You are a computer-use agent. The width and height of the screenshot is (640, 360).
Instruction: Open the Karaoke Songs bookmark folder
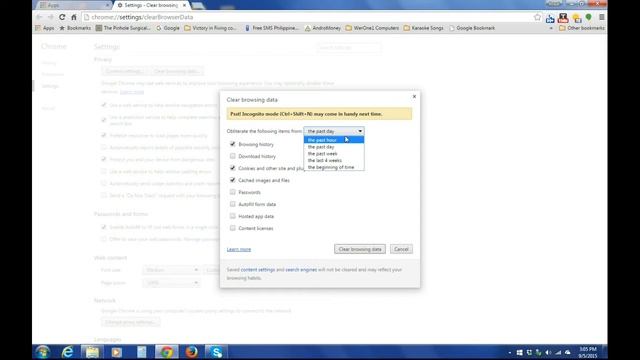[x=424, y=28]
